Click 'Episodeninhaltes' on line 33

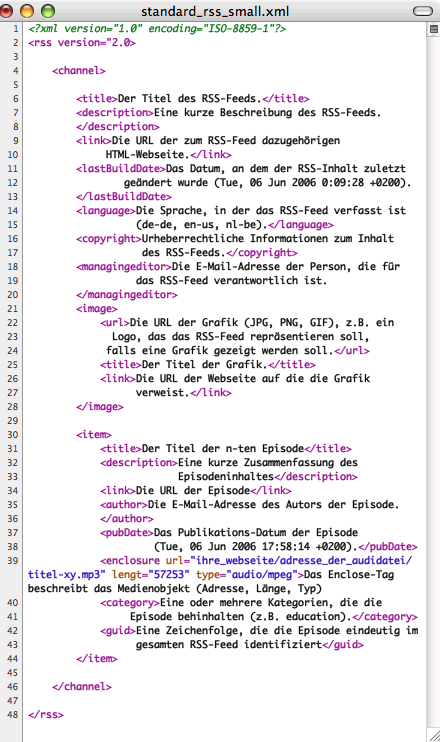coord(226,477)
